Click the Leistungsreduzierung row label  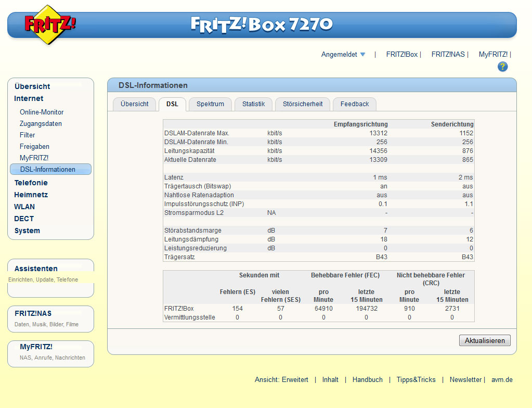(x=196, y=248)
